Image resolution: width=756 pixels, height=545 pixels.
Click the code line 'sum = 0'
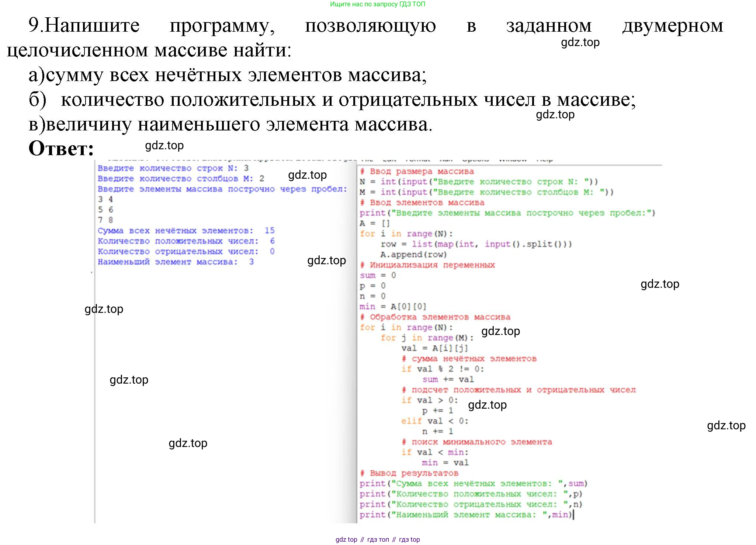click(x=378, y=275)
